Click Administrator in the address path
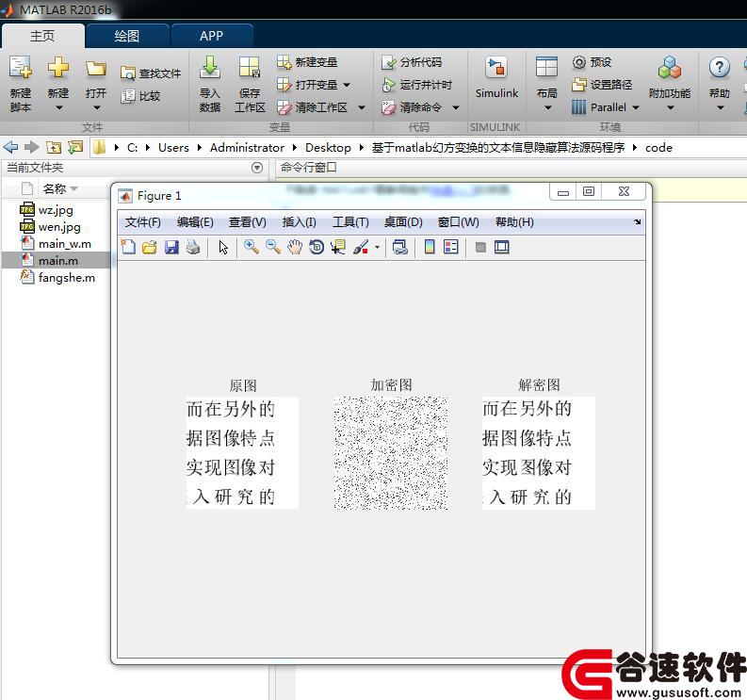747x700 pixels. (x=247, y=148)
